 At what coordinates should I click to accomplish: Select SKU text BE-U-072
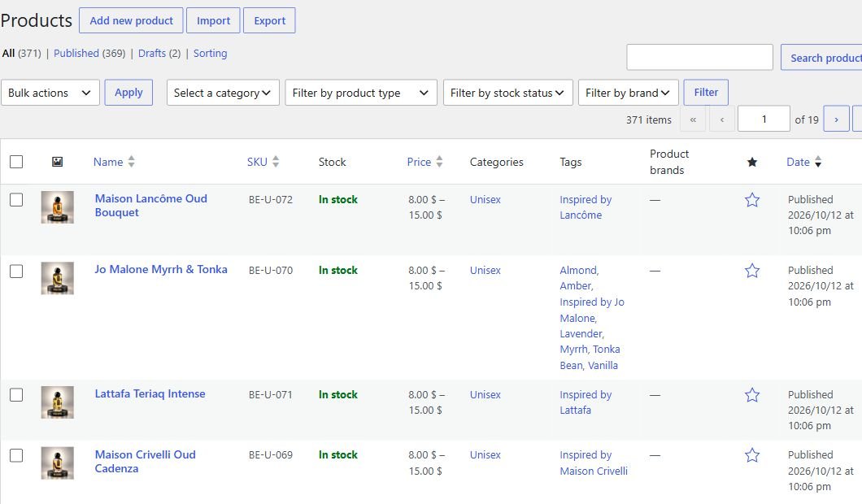[271, 199]
